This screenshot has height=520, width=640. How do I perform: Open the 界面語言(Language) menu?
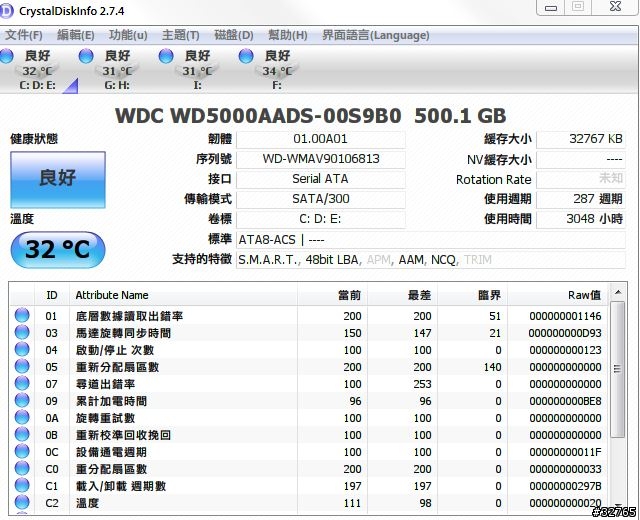(x=376, y=35)
